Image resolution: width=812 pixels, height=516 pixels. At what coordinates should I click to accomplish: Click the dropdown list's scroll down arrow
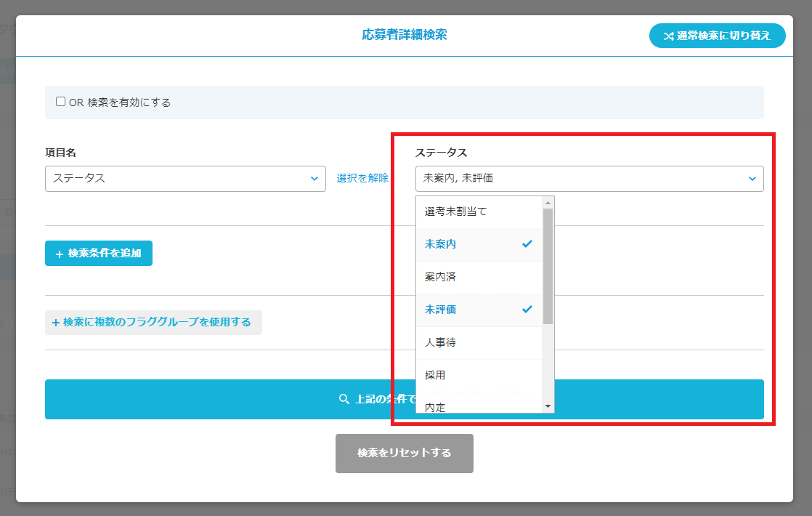point(548,406)
